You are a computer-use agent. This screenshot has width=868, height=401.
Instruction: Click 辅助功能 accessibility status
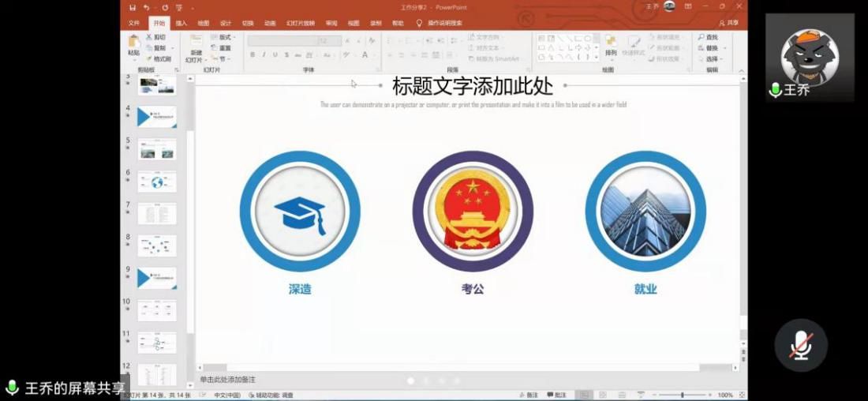[x=271, y=395]
